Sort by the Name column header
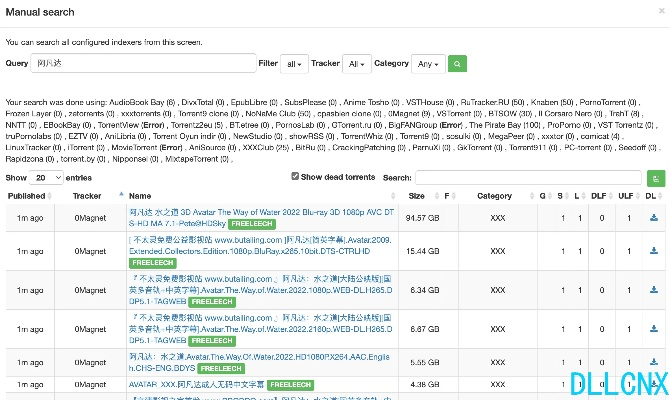The image size is (670, 400). [x=140, y=196]
